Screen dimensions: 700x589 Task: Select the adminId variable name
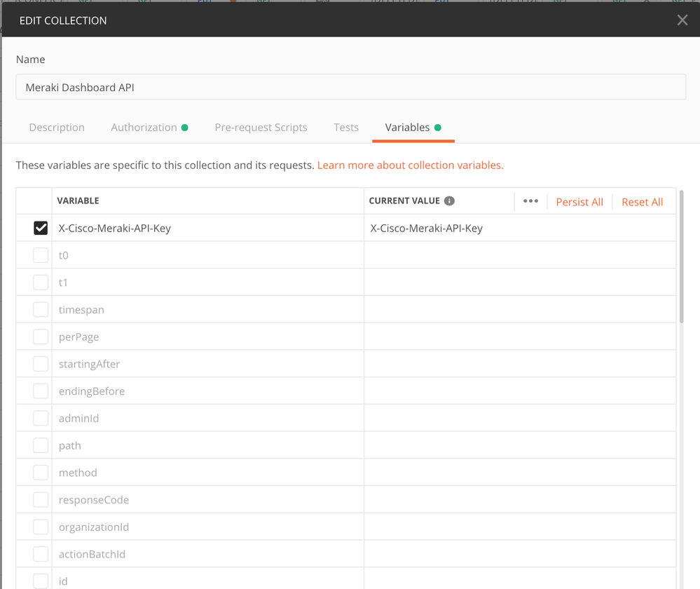coord(78,419)
